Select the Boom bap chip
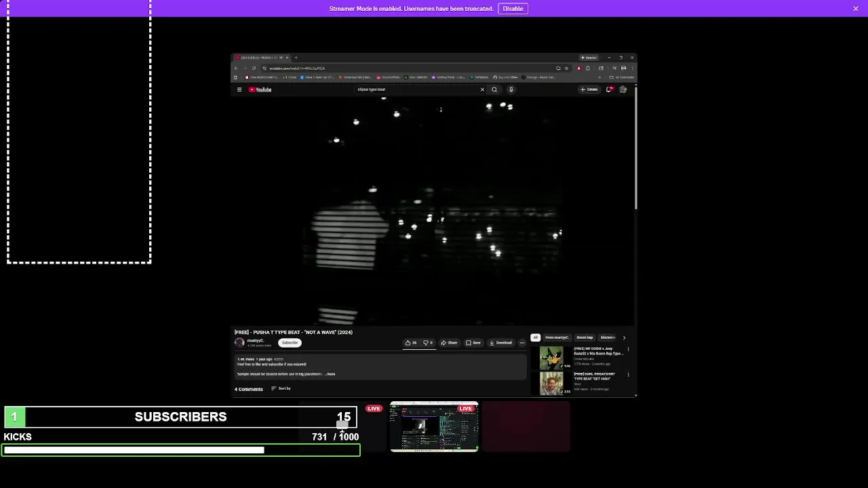868x488 pixels. coord(585,338)
